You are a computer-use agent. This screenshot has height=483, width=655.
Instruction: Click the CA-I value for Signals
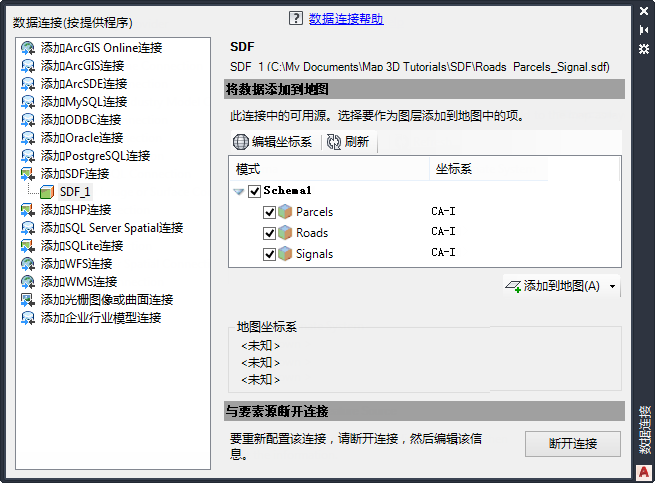point(443,252)
